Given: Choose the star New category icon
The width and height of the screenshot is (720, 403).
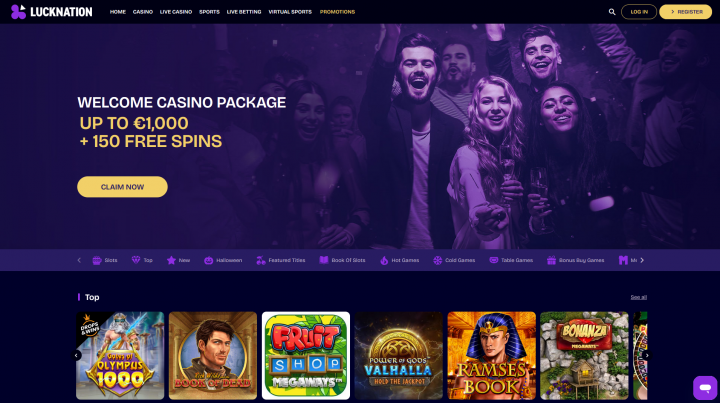Looking at the screenshot, I should 171,260.
